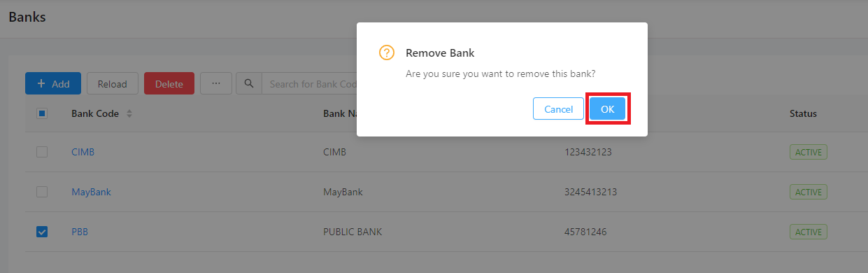Screen dimensions: 868x273
Task: Reload the banks list
Action: 112,83
